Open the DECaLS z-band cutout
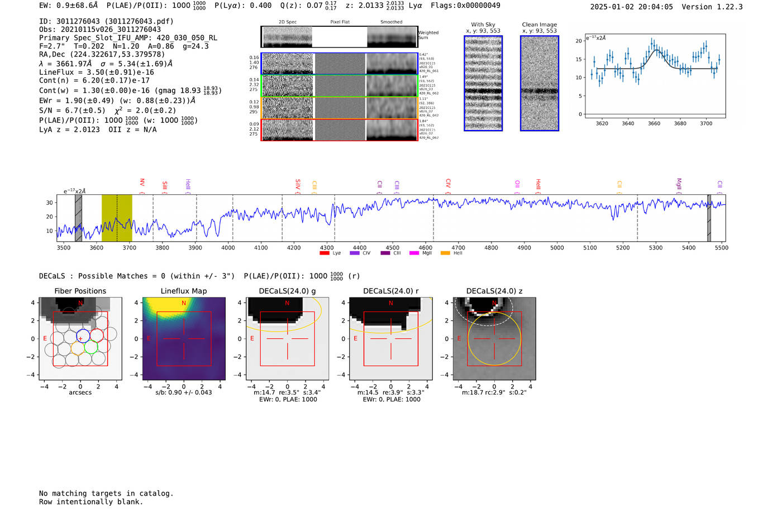 (494, 339)
